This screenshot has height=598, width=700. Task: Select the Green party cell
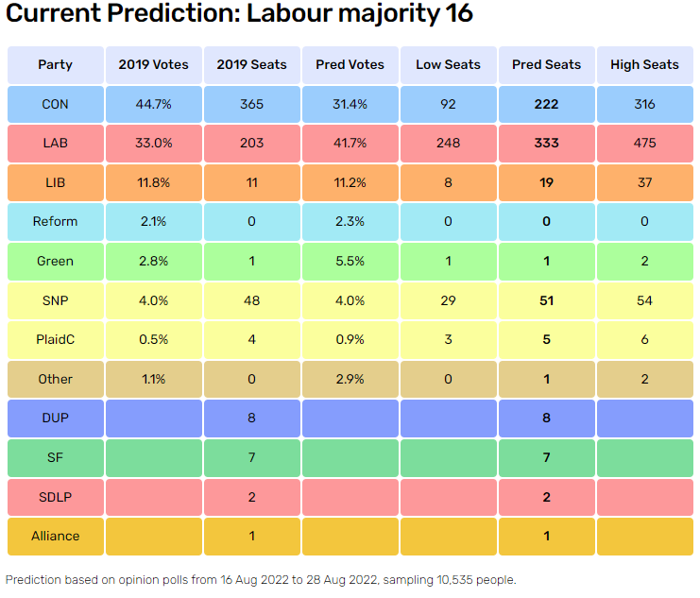coord(55,261)
